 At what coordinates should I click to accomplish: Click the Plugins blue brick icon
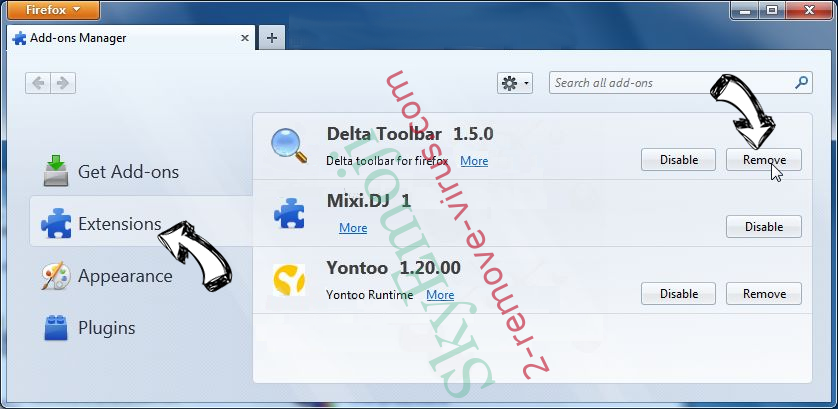click(x=56, y=328)
